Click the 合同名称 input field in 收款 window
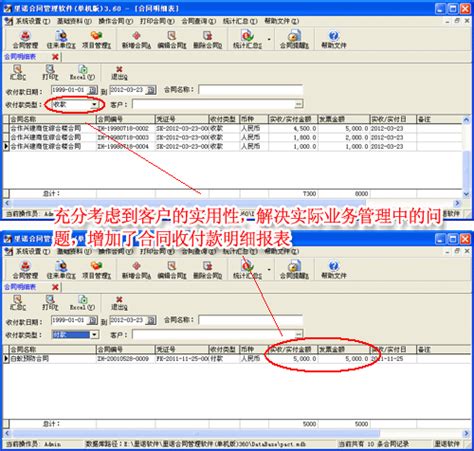The width and height of the screenshot is (474, 451). point(251,90)
